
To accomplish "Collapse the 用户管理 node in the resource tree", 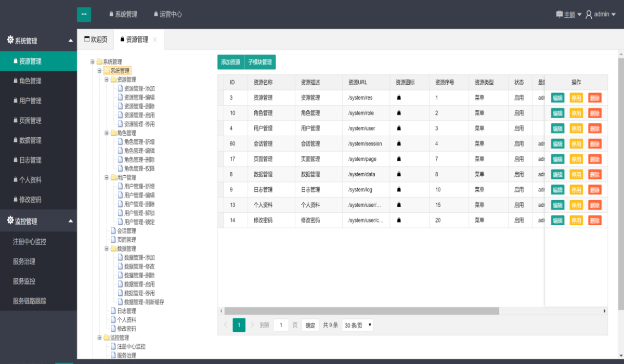I will pos(107,177).
